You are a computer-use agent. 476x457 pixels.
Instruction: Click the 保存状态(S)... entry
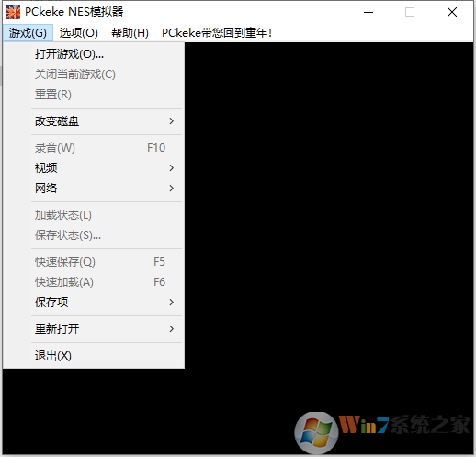pos(94,235)
